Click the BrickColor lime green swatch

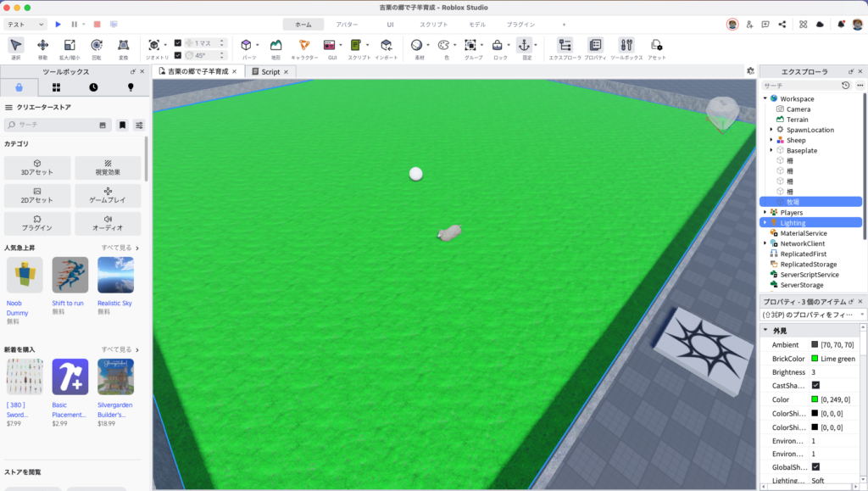click(x=815, y=359)
